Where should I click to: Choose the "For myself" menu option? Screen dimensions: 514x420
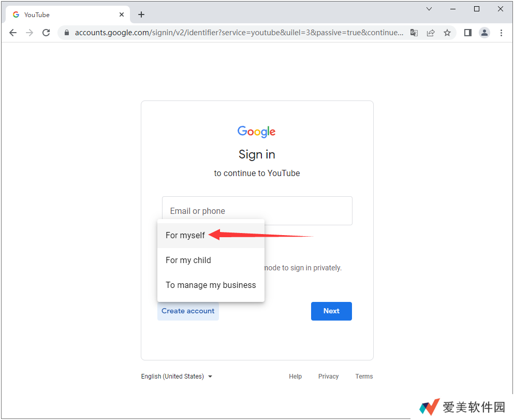pyautogui.click(x=185, y=236)
